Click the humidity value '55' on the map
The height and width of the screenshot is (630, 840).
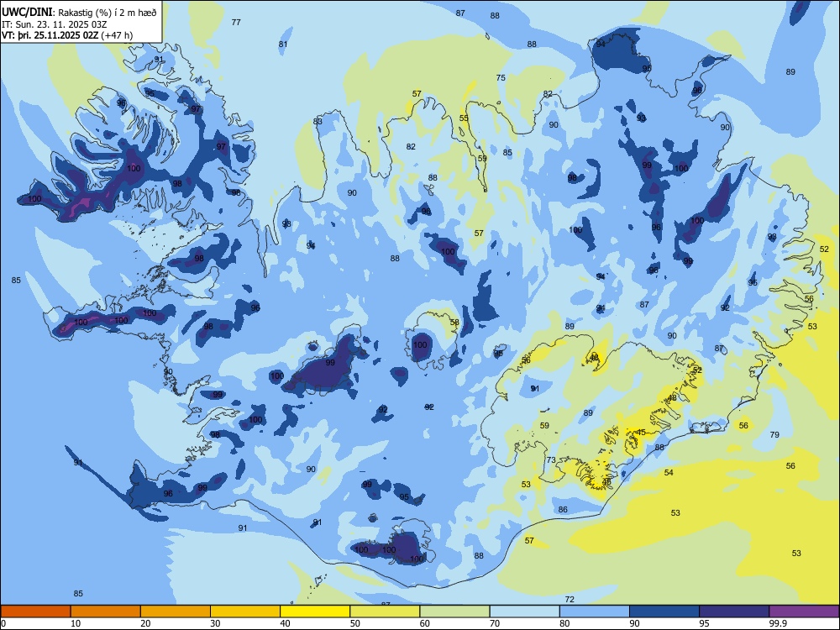tap(464, 118)
